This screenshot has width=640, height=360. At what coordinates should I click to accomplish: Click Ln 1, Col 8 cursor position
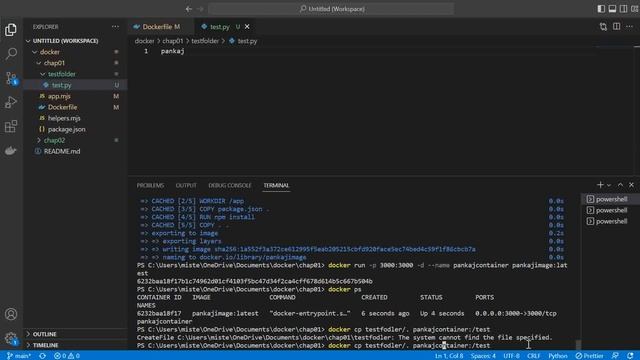(449, 356)
